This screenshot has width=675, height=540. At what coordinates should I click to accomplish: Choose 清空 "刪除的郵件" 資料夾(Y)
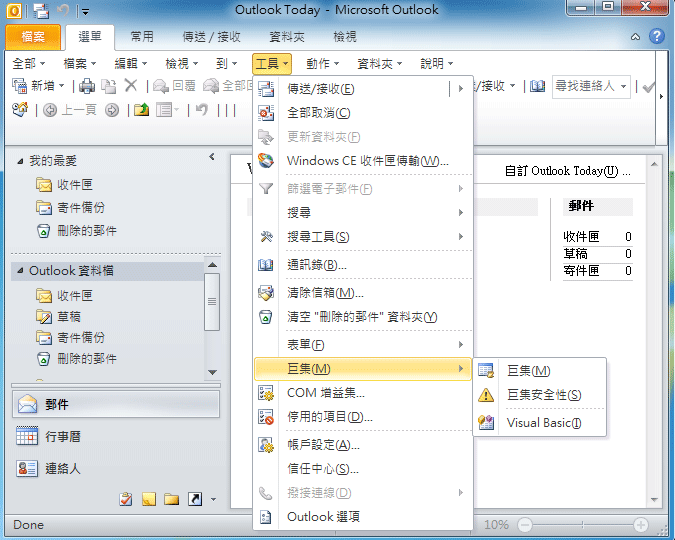pos(362,317)
